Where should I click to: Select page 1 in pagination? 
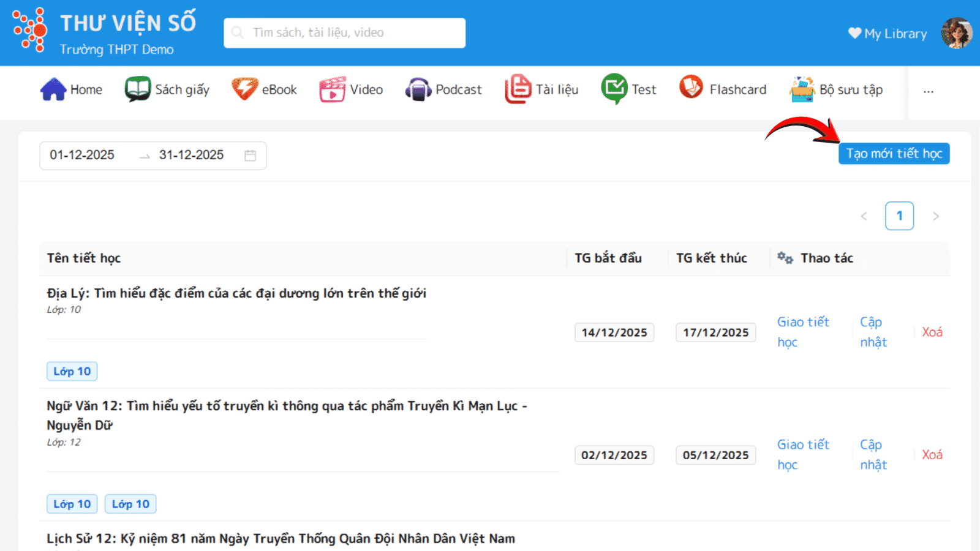[899, 216]
